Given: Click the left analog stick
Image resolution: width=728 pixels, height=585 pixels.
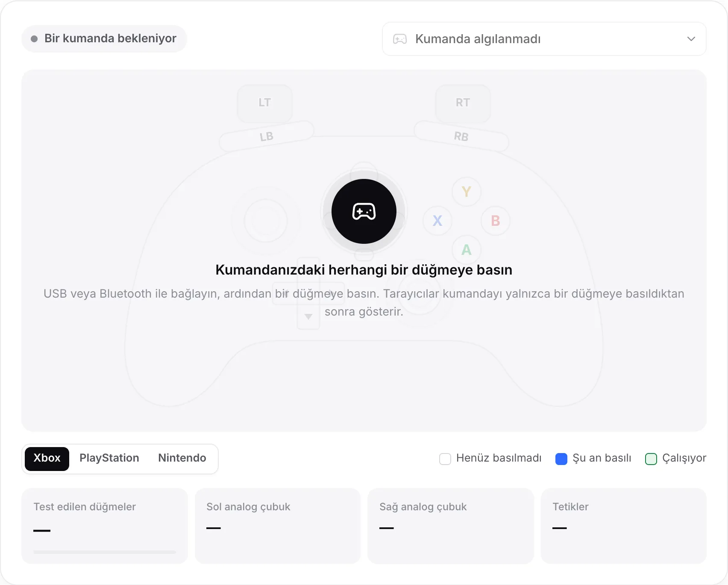Looking at the screenshot, I should 266,221.
